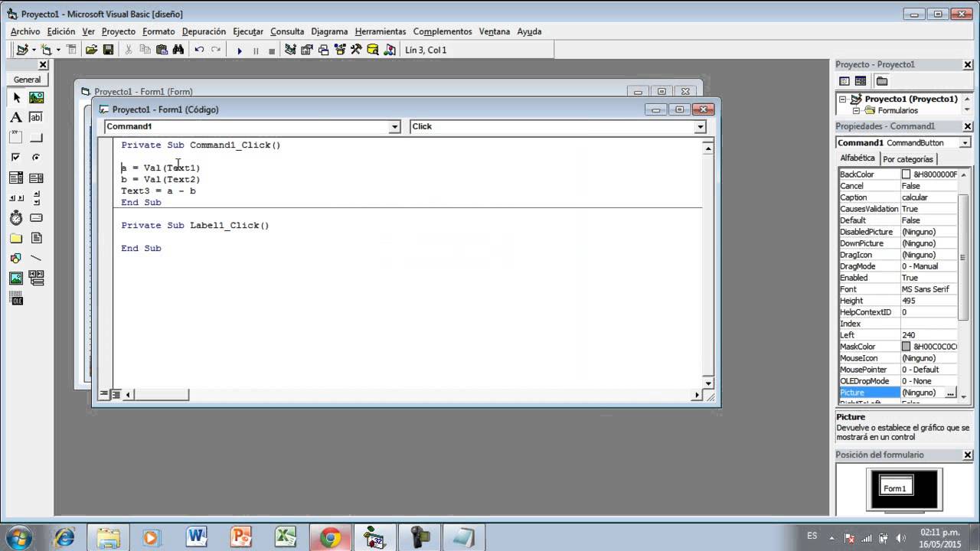980x551 pixels.
Task: Open the Edición menu
Action: [61, 31]
